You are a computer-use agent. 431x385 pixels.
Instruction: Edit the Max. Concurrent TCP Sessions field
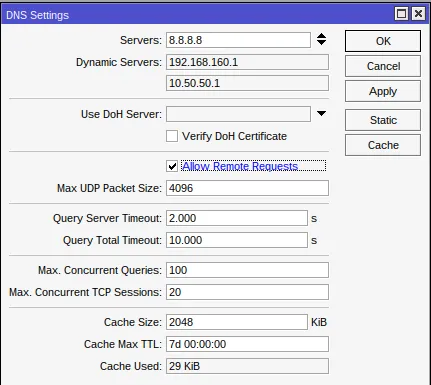tap(247, 292)
